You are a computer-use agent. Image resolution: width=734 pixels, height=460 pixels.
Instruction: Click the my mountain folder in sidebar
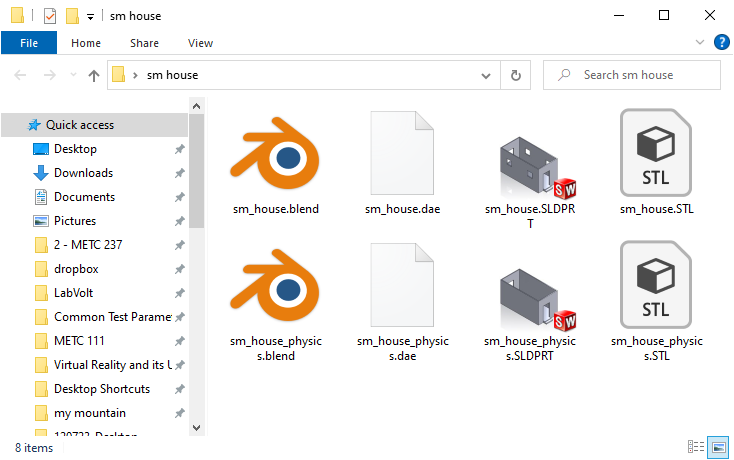point(90,413)
